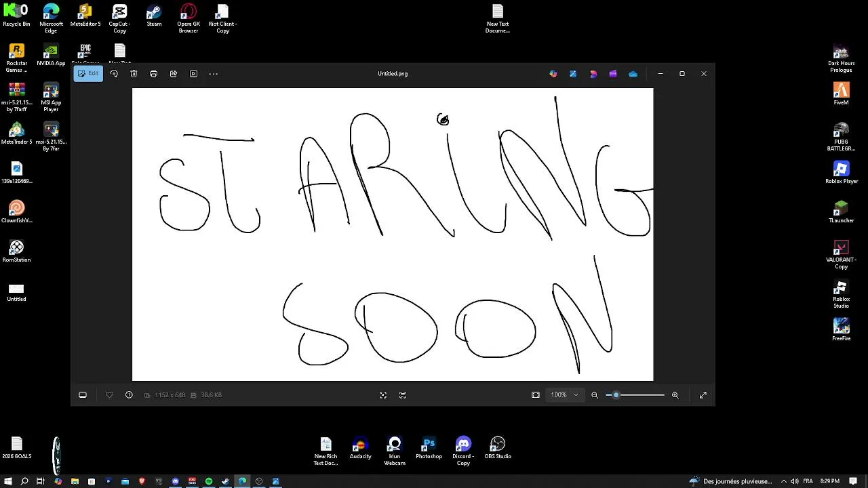The width and height of the screenshot is (868, 488).
Task: Select TLauncher desktop icon
Action: pyautogui.click(x=841, y=212)
